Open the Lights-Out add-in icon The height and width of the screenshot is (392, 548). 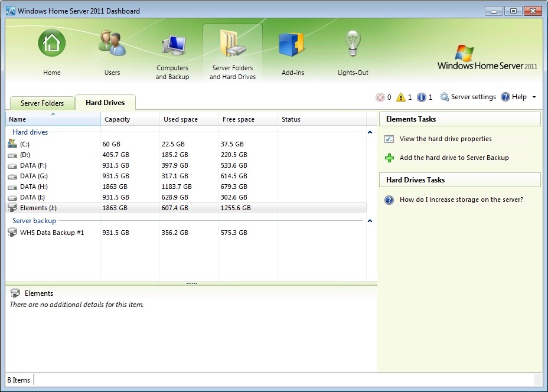(x=353, y=44)
